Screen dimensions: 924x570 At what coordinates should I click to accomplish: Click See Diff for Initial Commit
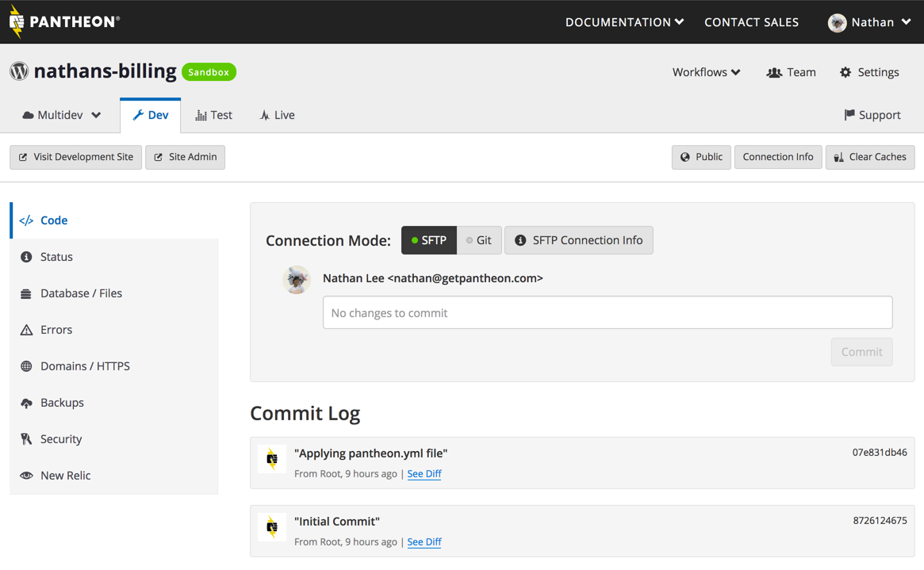click(x=424, y=542)
